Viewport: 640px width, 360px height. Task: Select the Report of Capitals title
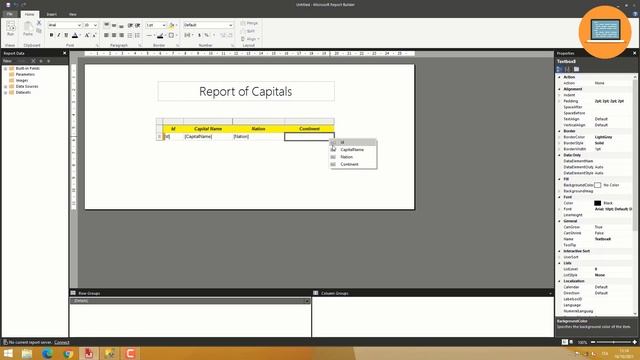pyautogui.click(x=246, y=91)
